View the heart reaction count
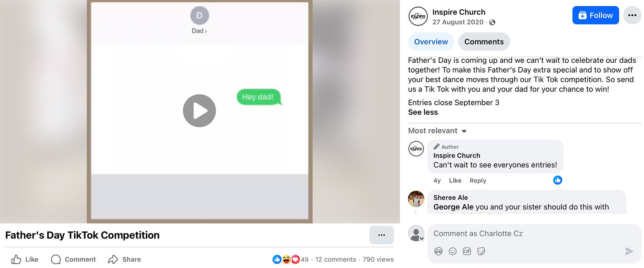The height and width of the screenshot is (268, 644). tap(295, 259)
